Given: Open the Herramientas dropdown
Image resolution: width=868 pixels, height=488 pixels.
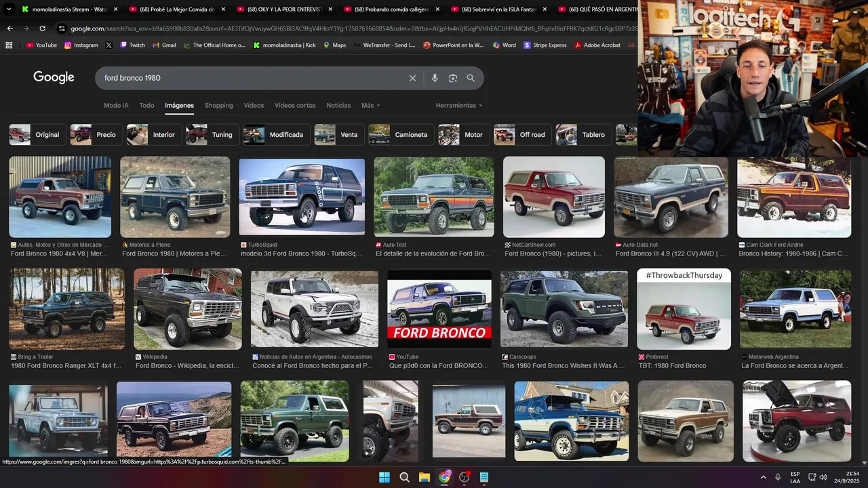Looking at the screenshot, I should coord(459,105).
